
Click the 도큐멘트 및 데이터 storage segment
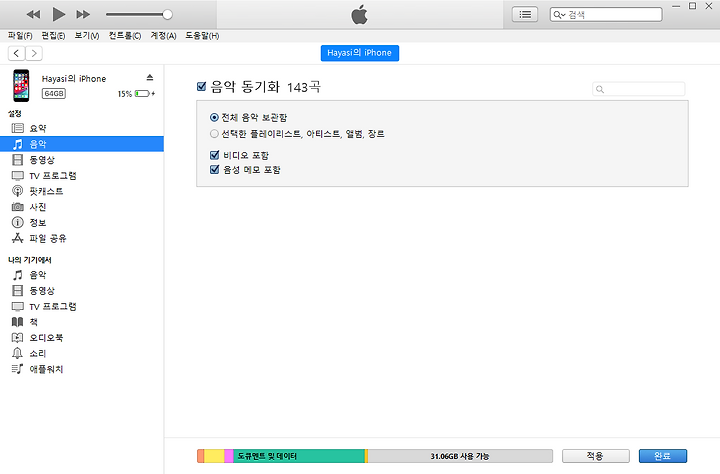click(299, 456)
